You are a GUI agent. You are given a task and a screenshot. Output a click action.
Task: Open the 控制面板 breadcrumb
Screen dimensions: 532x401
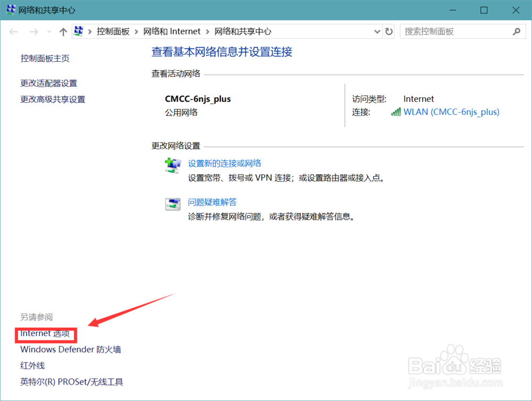[x=113, y=31]
